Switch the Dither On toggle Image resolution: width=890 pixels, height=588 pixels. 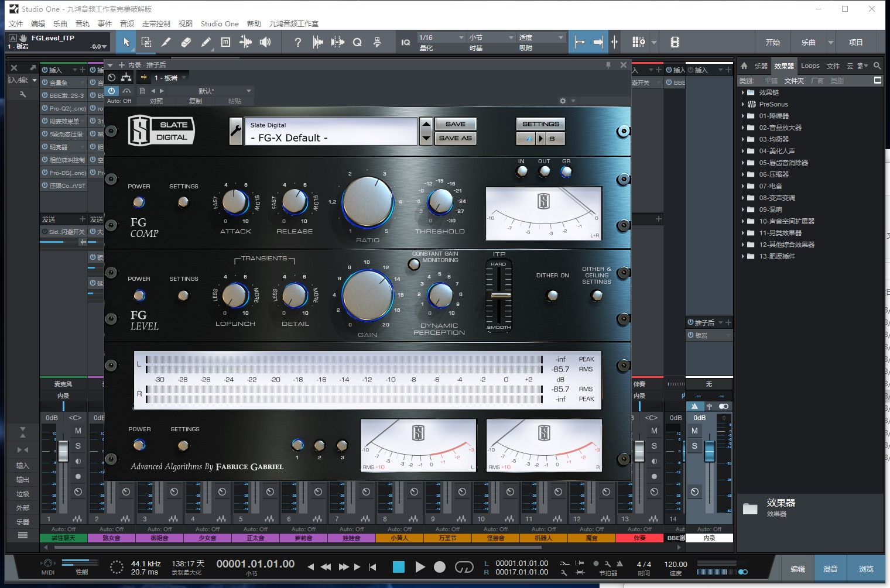coord(552,295)
